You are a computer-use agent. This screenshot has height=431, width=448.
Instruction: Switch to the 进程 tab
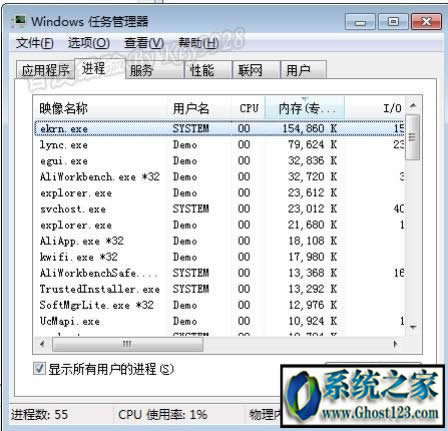(100, 68)
